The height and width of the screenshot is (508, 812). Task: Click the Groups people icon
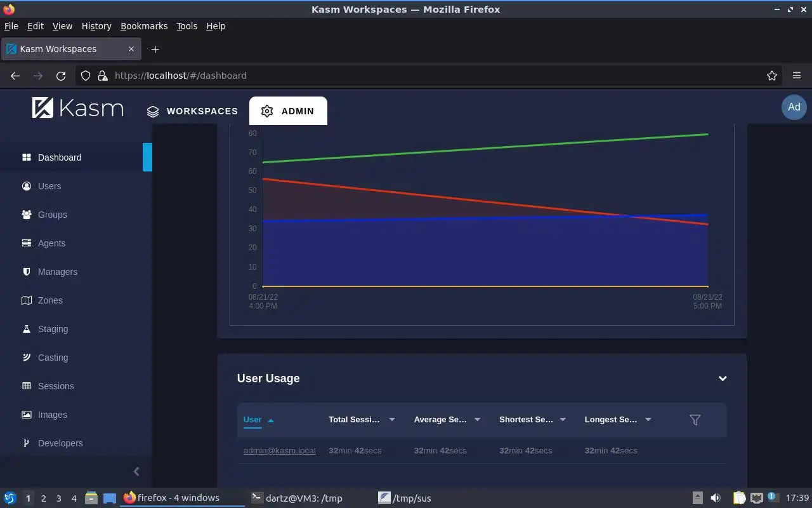coord(27,215)
